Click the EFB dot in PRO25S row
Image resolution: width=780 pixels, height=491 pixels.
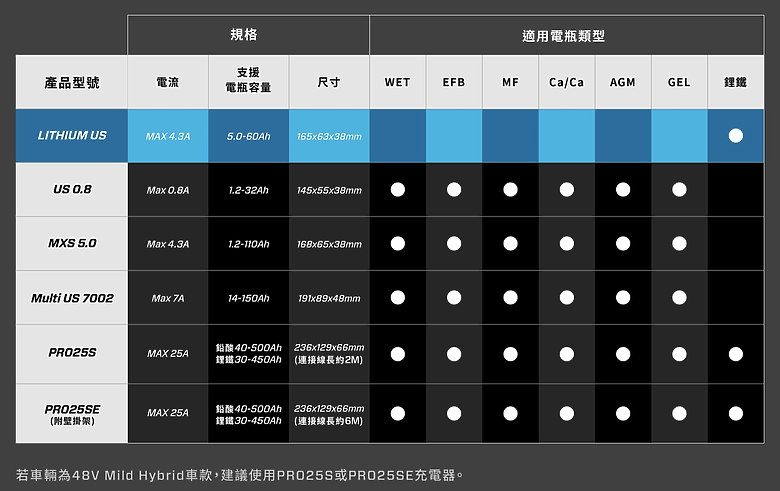click(454, 354)
